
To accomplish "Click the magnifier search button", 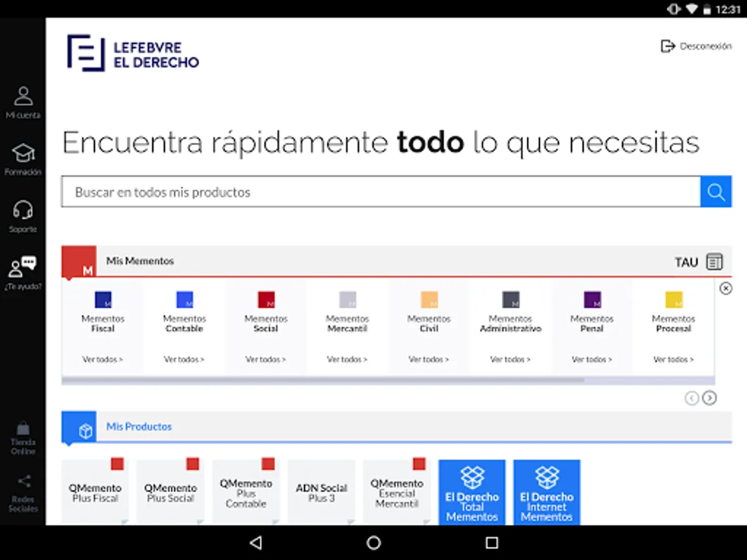I will click(x=716, y=192).
